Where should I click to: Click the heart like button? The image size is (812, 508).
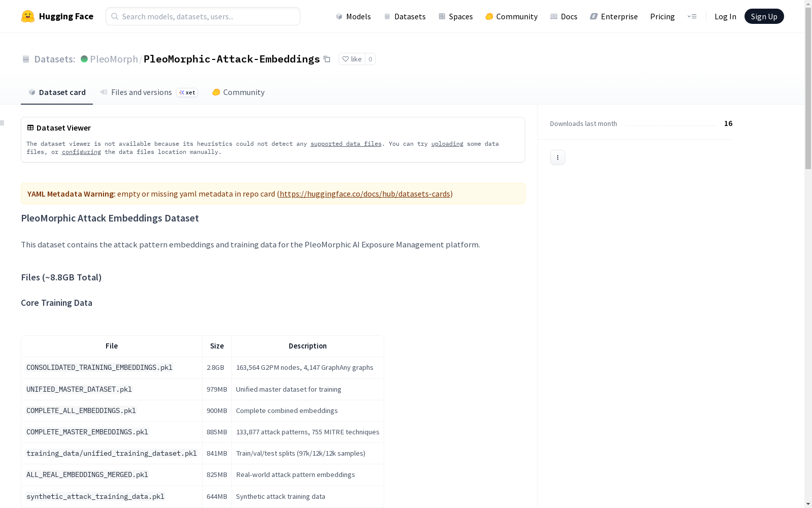352,59
